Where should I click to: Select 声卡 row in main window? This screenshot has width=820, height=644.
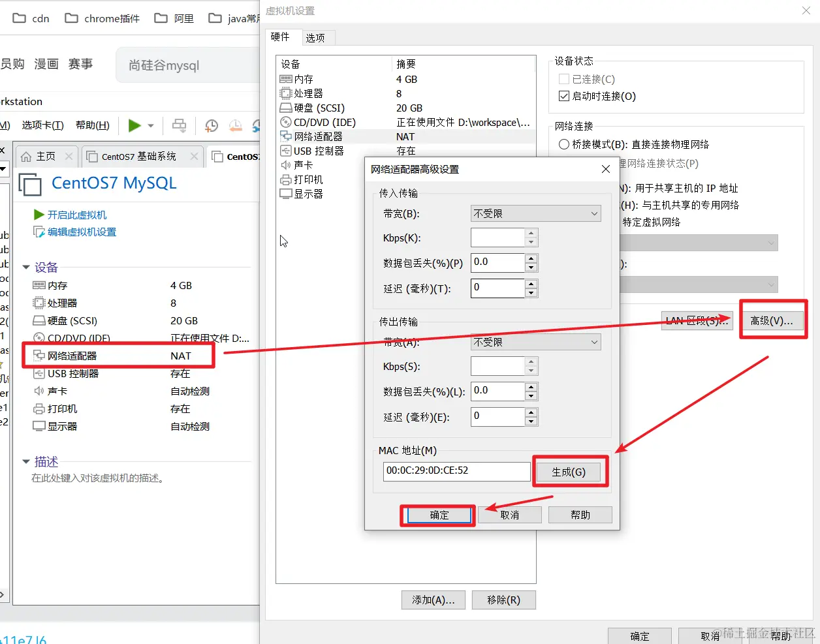(x=140, y=391)
